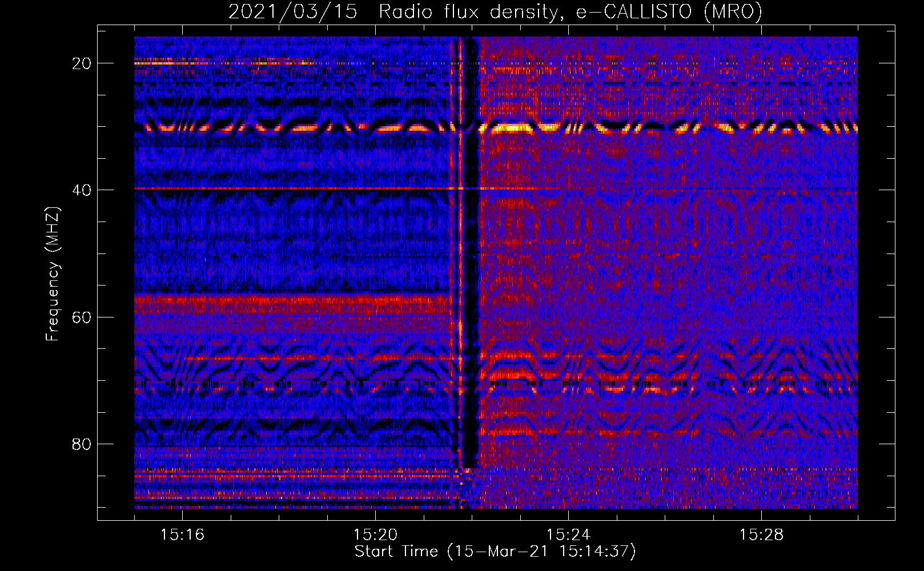The image size is (924, 571).
Task: Click the 15:20 time tick label
Action: (375, 534)
